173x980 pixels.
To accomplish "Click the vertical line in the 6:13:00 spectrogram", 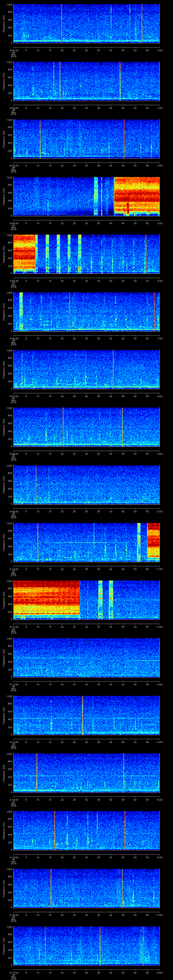I will [82, 715].
